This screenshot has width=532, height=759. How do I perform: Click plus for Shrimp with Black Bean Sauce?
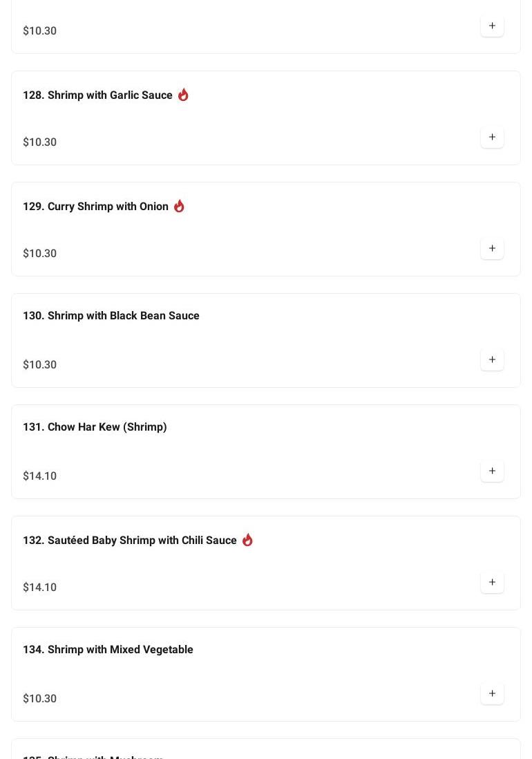[492, 360]
